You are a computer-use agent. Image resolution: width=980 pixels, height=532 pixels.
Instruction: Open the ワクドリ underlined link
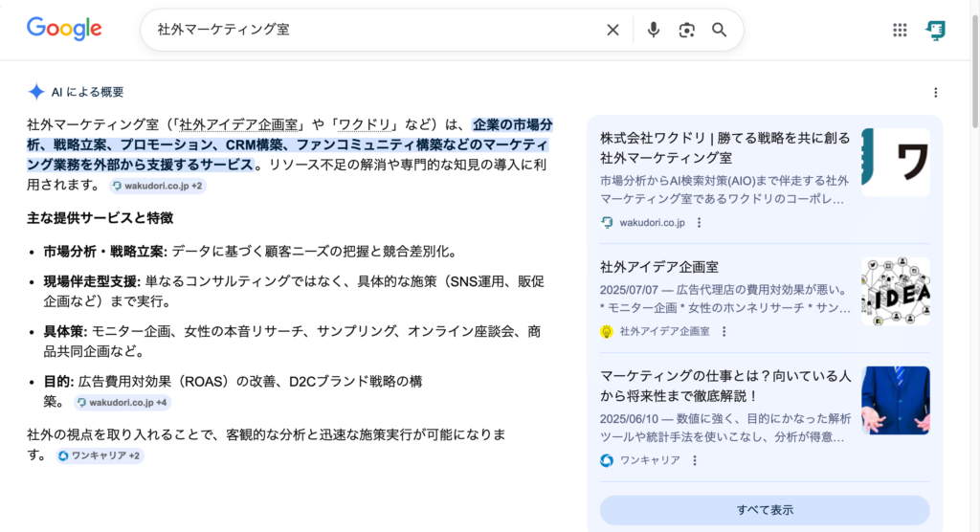[364, 124]
